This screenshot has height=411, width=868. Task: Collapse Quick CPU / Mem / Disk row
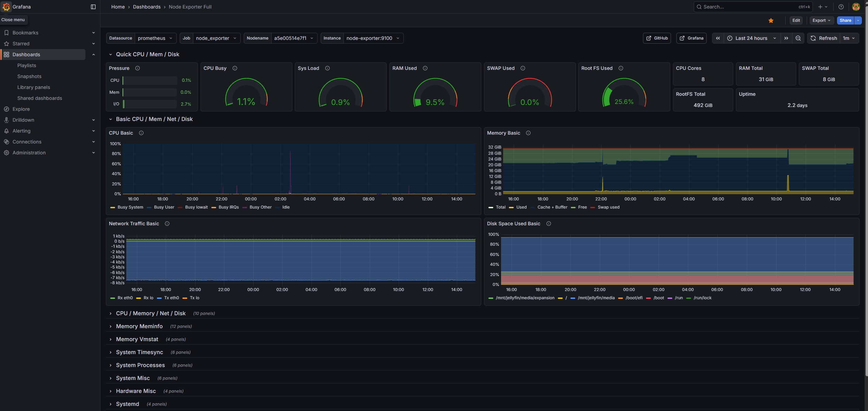110,55
